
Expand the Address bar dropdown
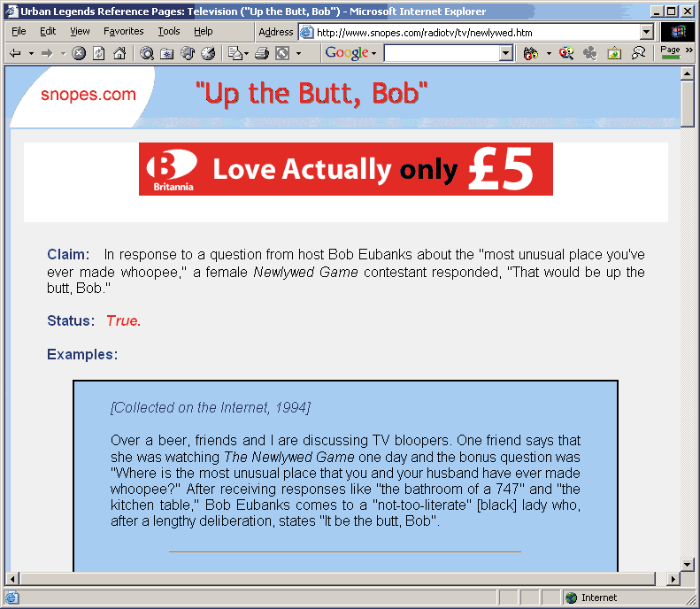(646, 32)
